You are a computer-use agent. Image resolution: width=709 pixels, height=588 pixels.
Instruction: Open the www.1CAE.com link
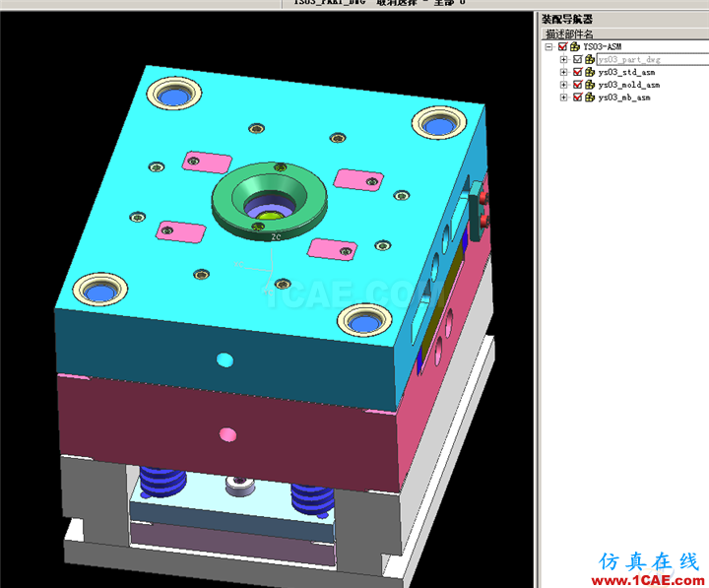(x=648, y=580)
